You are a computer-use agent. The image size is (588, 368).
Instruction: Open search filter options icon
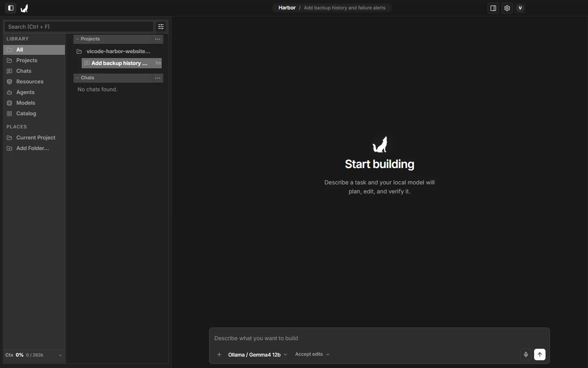[161, 27]
